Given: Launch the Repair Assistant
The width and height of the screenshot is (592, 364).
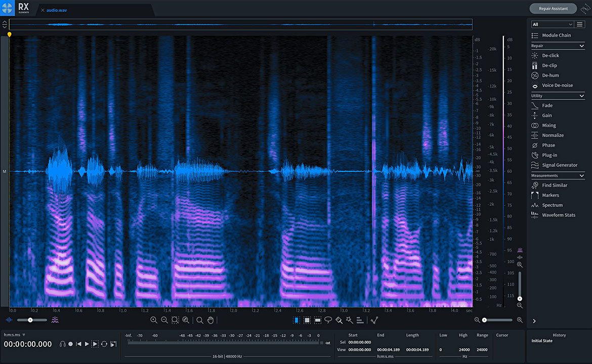Looking at the screenshot, I should click(553, 8).
